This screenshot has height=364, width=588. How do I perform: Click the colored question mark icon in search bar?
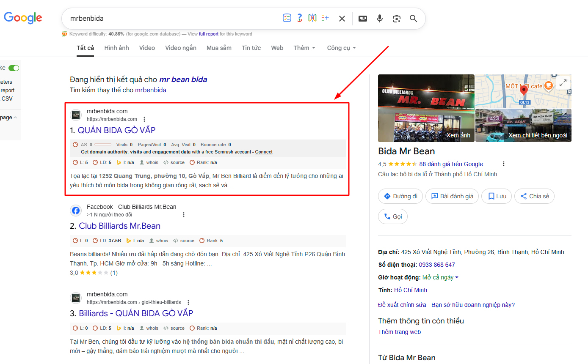pyautogui.click(x=300, y=18)
